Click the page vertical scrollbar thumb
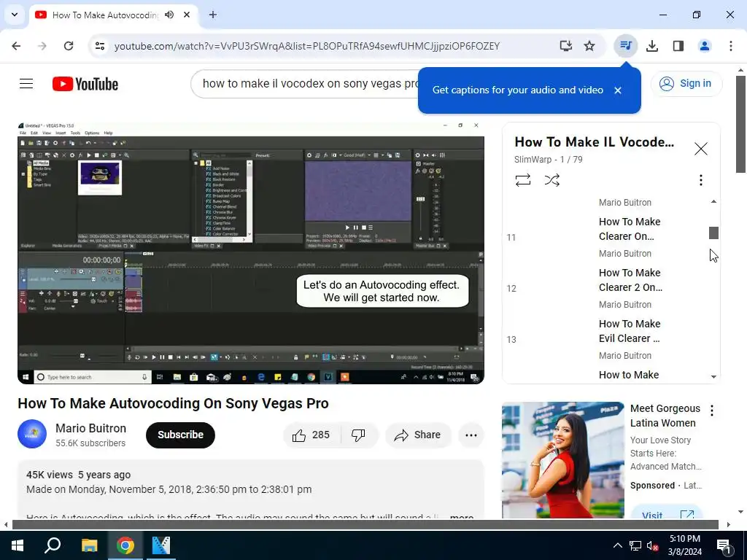This screenshot has width=747, height=560. tap(741, 124)
